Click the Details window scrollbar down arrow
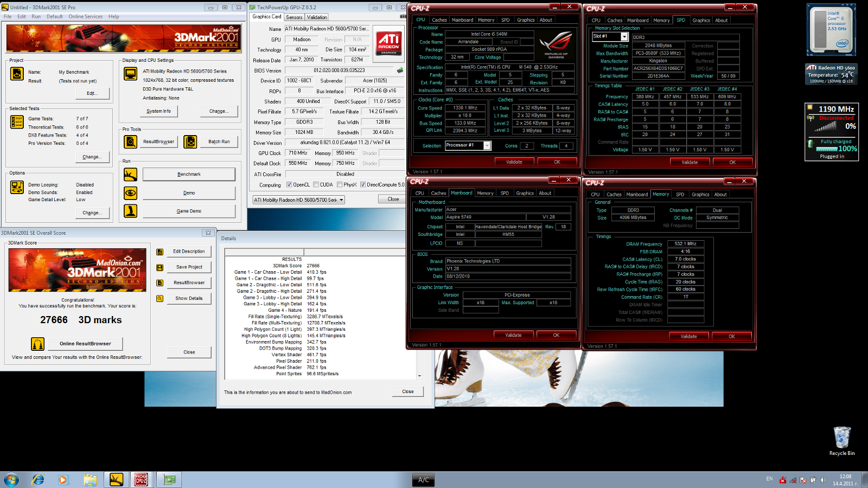 click(419, 375)
